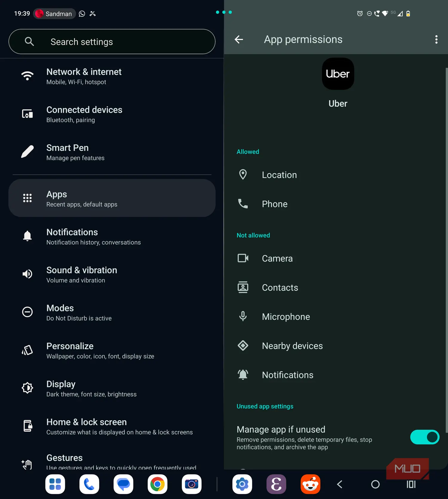Click the Manage app if unused text
The image size is (448, 499).
281,429
